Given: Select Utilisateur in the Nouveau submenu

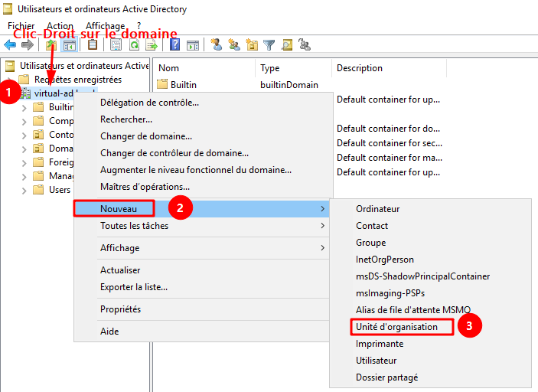Looking at the screenshot, I should point(376,360).
